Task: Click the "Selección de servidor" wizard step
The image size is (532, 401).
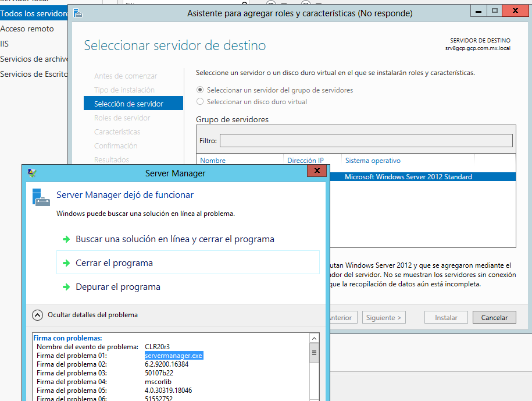Action: (129, 103)
